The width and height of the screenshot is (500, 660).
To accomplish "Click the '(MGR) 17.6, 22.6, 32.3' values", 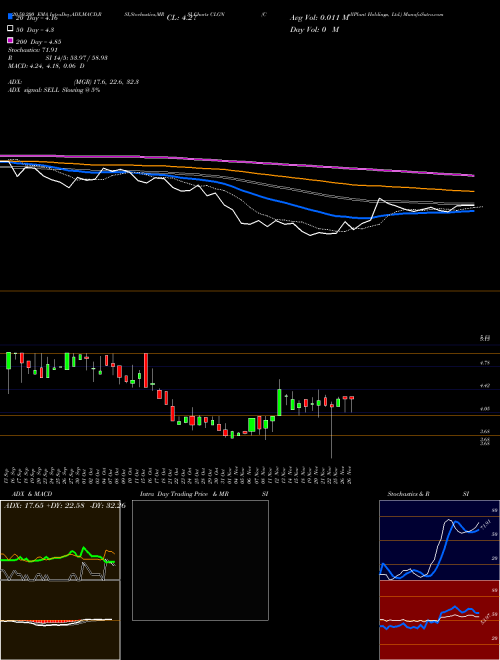I will 106,82.
